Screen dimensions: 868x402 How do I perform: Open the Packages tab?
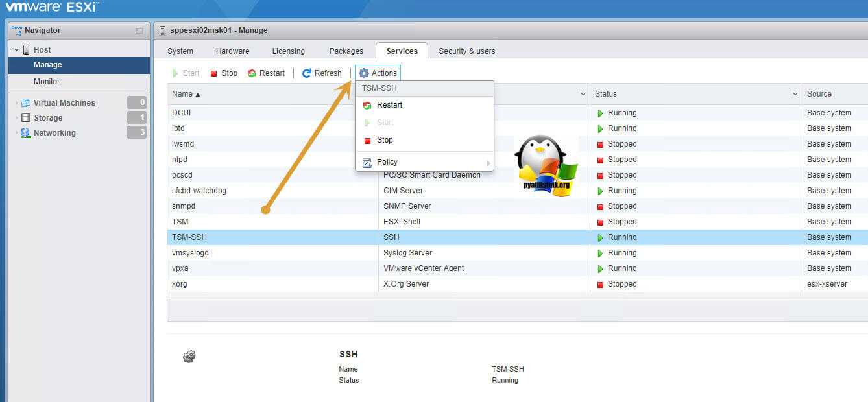pos(346,51)
